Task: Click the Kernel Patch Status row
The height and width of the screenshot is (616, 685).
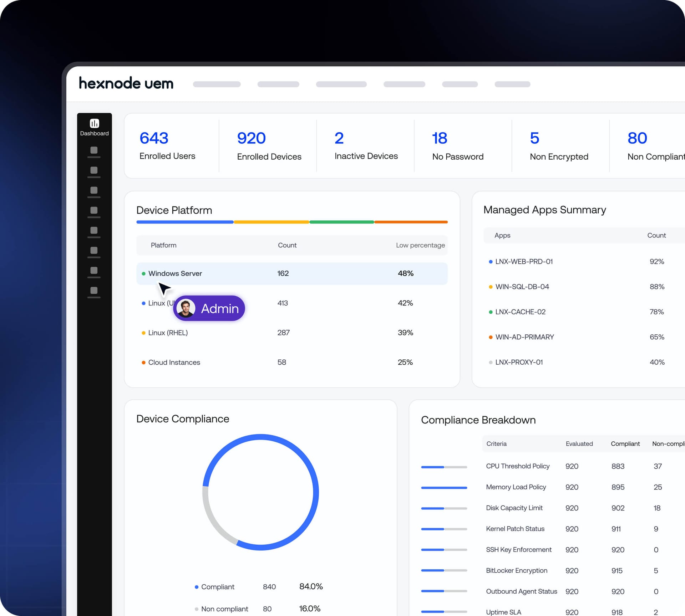Action: click(x=553, y=529)
